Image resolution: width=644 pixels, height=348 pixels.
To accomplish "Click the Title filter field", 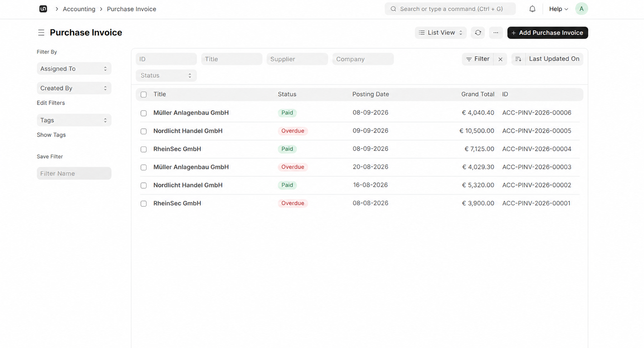I will coord(231,59).
